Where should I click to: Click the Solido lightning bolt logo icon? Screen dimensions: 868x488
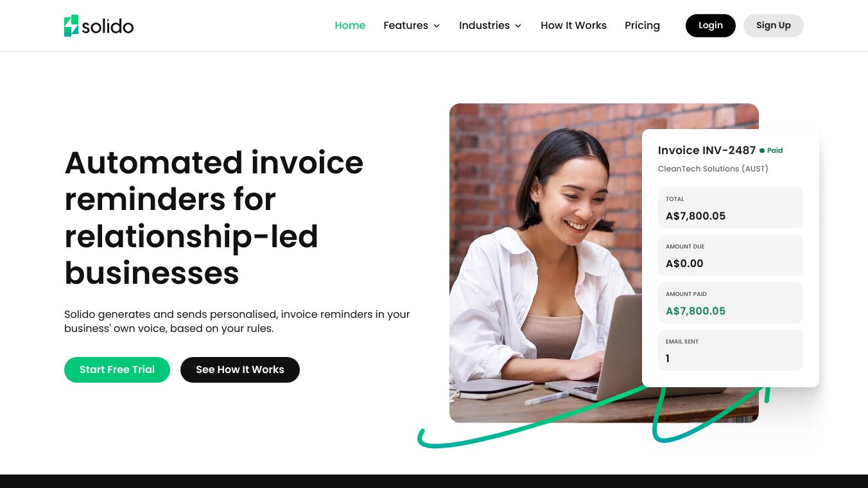pos(71,26)
